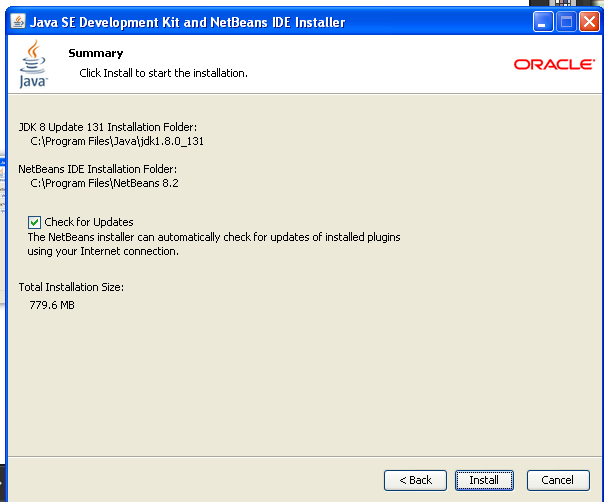Click the 779.6 MB installation size value
Viewport: 604px width, 502px height.
[52, 304]
